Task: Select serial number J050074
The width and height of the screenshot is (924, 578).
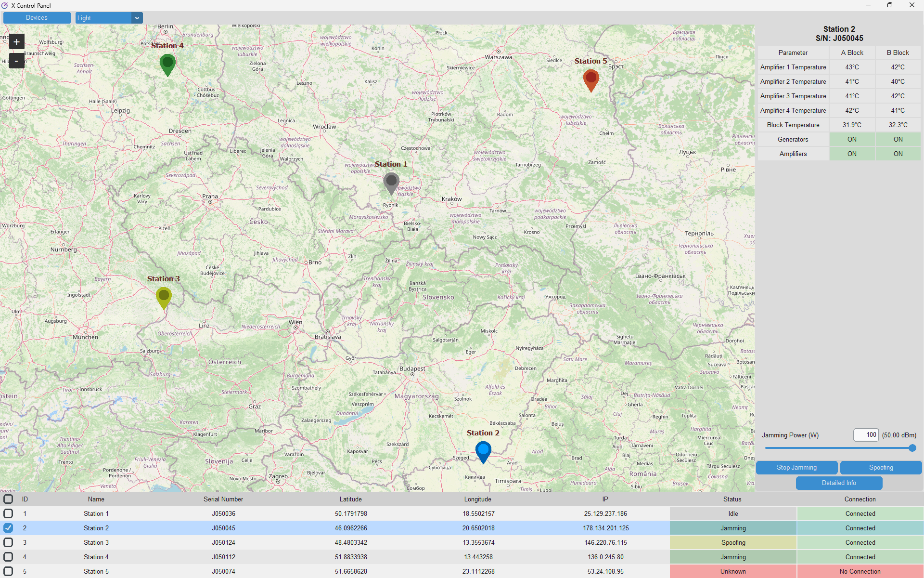Action: 223,571
